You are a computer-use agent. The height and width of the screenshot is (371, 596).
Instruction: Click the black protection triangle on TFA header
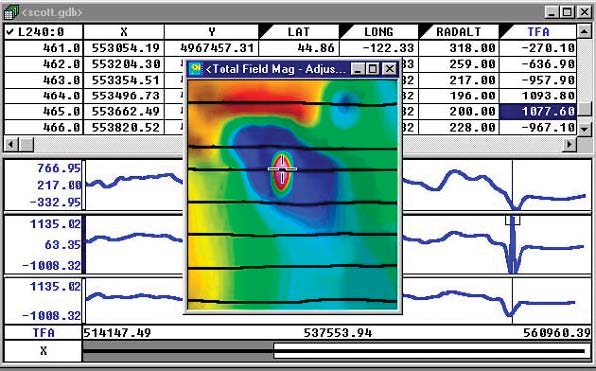(504, 31)
